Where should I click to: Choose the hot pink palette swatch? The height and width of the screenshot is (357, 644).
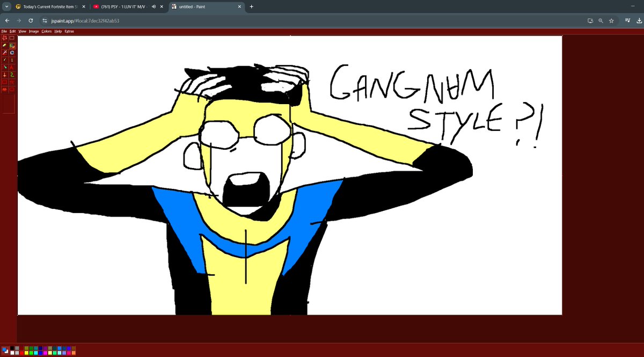click(69, 353)
